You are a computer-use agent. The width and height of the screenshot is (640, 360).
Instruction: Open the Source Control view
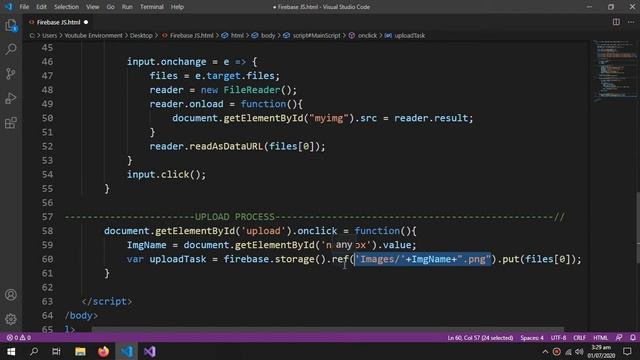[11, 73]
